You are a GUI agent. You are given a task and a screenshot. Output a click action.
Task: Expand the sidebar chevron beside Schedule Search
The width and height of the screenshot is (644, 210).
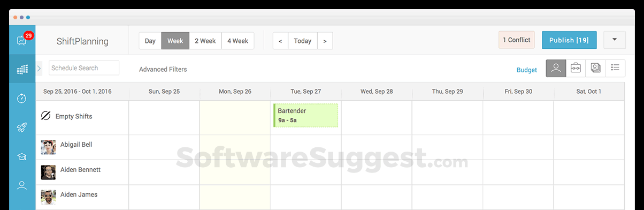coord(40,68)
